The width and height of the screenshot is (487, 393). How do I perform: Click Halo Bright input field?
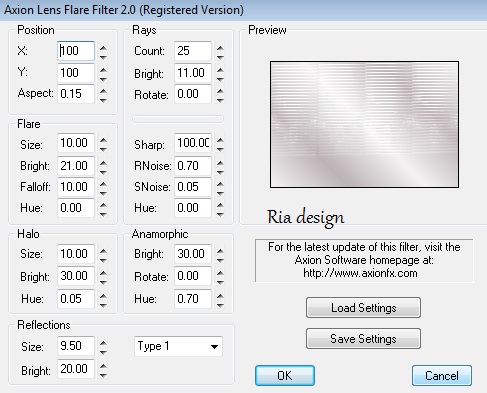pyautogui.click(x=76, y=276)
